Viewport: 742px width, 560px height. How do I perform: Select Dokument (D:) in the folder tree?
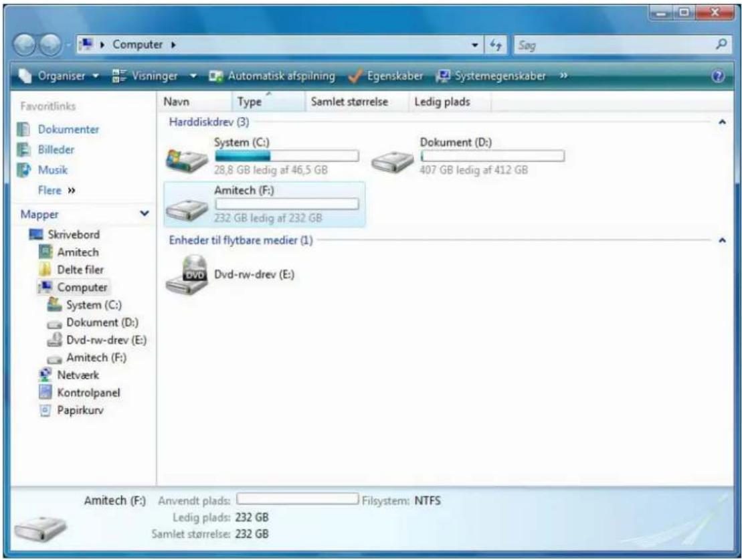102,322
